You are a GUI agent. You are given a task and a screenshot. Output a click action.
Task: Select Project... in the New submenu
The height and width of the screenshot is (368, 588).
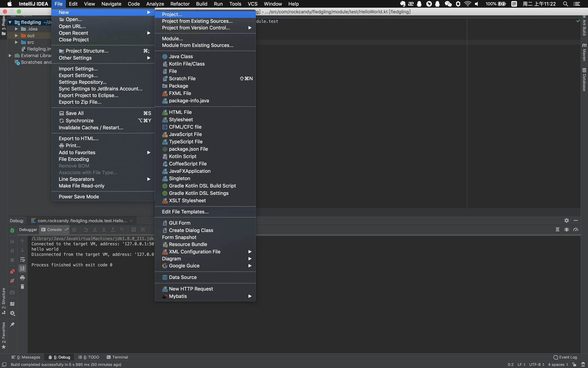(x=205, y=14)
